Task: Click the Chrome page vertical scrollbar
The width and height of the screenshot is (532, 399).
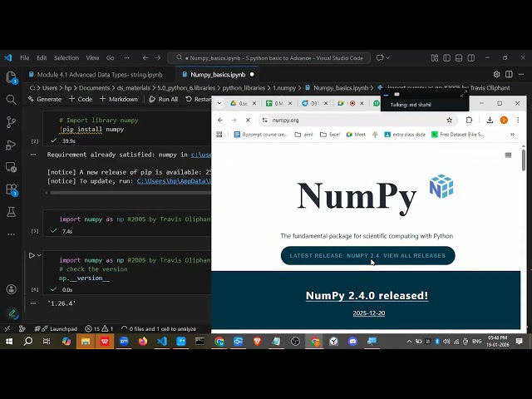Action: coord(524,159)
